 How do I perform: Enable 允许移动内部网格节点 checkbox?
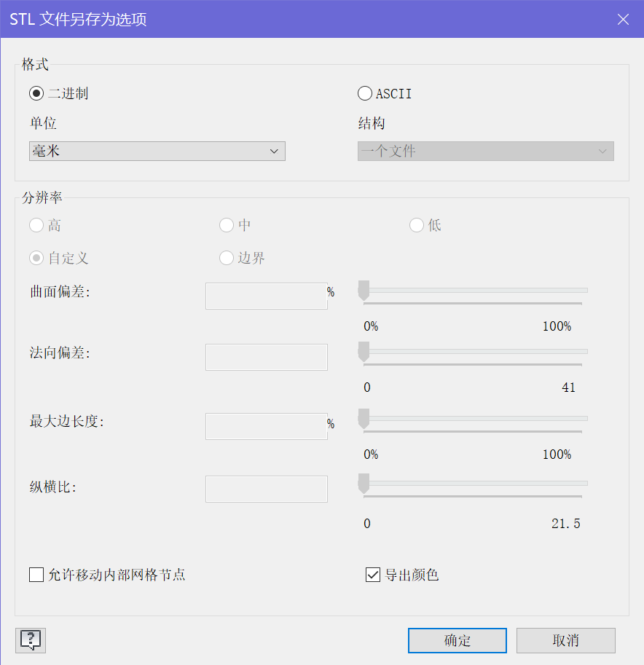36,575
